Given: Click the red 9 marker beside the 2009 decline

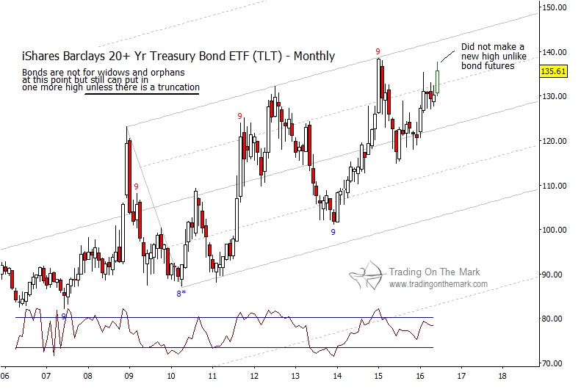Looking at the screenshot, I should point(137,186).
